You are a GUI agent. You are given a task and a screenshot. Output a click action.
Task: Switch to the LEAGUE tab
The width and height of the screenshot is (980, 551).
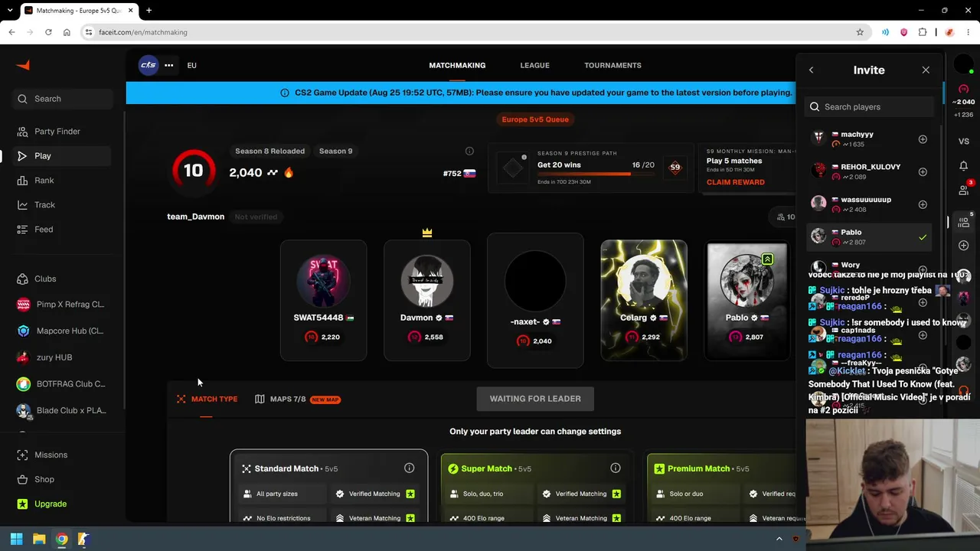pos(534,65)
